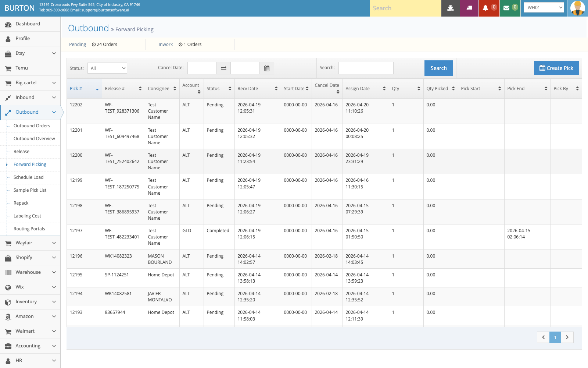Click the Create Pick button
This screenshot has width=588, height=368.
tap(556, 68)
